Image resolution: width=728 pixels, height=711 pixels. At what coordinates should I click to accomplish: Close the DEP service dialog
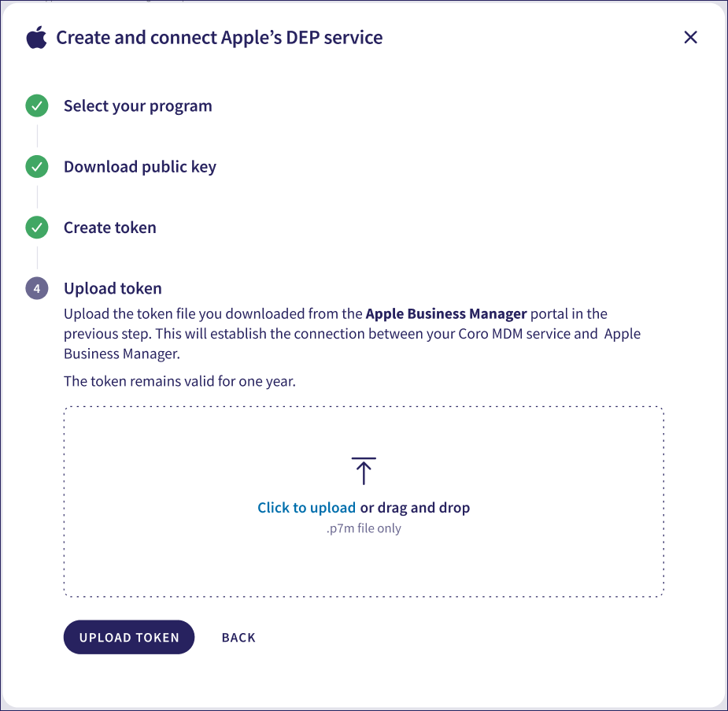[690, 37]
